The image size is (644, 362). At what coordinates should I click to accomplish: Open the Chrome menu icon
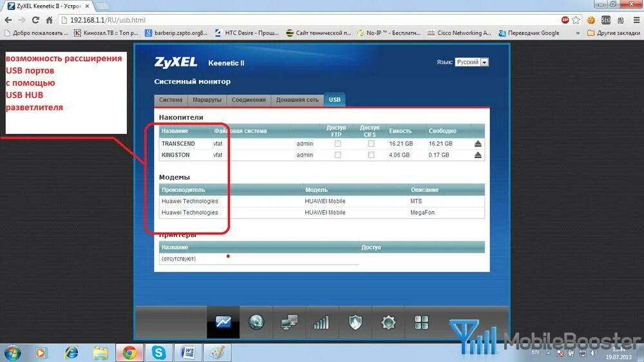coord(636,20)
